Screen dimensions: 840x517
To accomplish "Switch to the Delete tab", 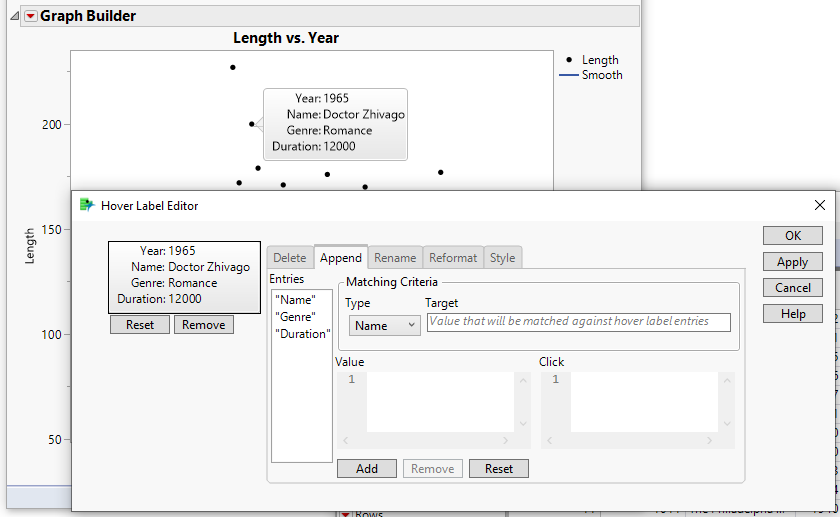I will tap(290, 258).
